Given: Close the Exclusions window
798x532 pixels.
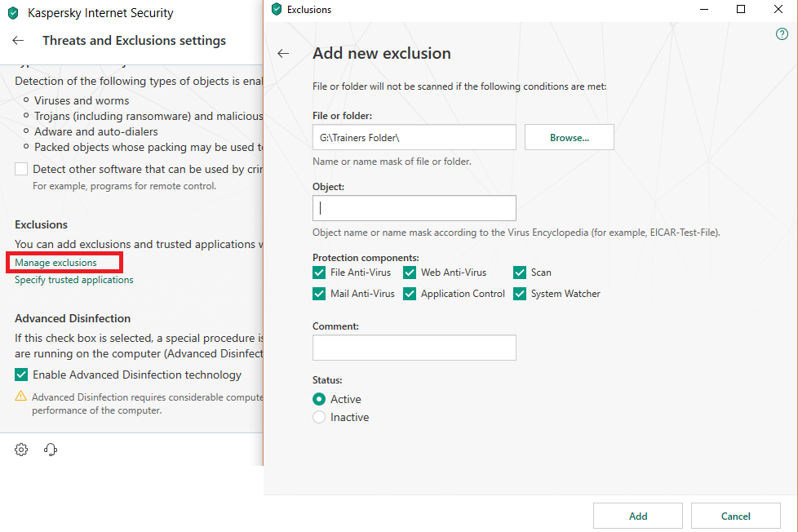Looking at the screenshot, I should point(778,9).
